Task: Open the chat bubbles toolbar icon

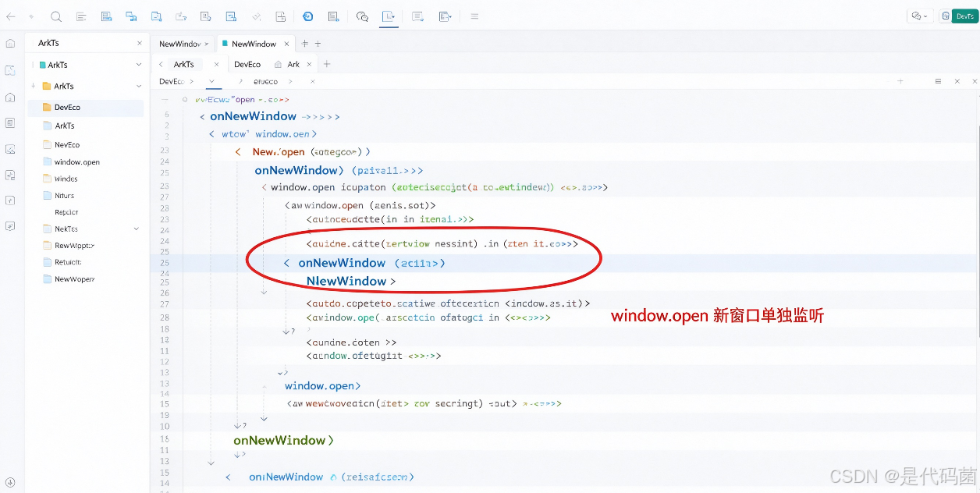Action: 361,16
